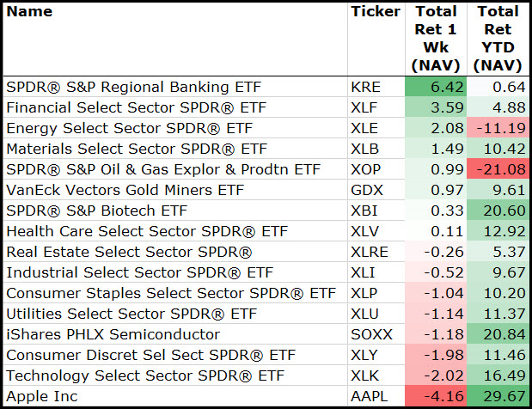
Task: Select the XBI ticker cell
Action: coord(364,211)
